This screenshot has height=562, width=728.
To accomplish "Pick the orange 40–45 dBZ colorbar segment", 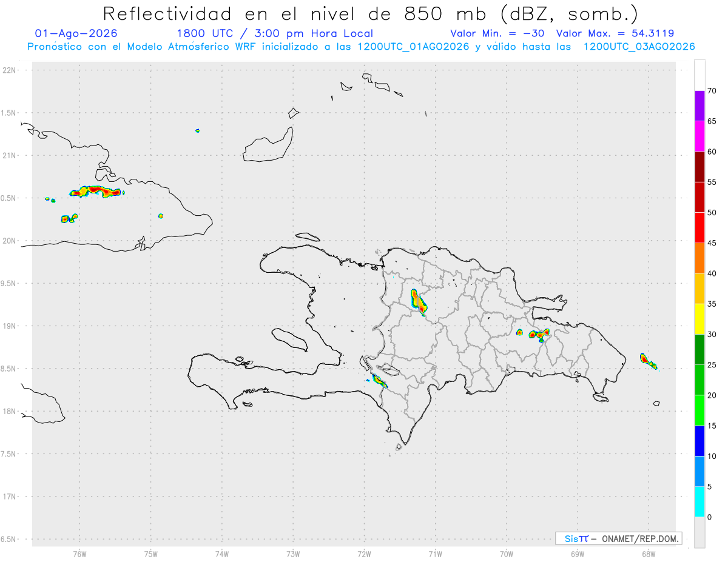I will 699,258.
